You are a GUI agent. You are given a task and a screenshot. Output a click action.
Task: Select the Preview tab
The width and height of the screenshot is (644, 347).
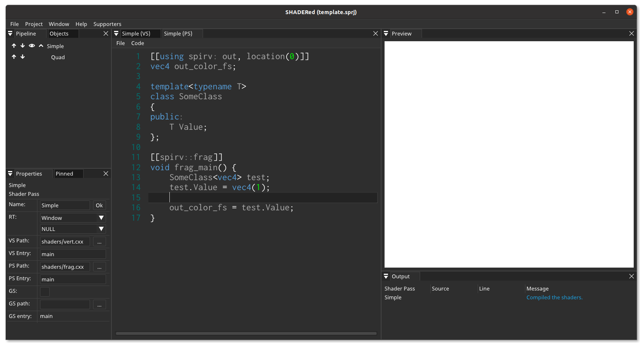point(405,34)
